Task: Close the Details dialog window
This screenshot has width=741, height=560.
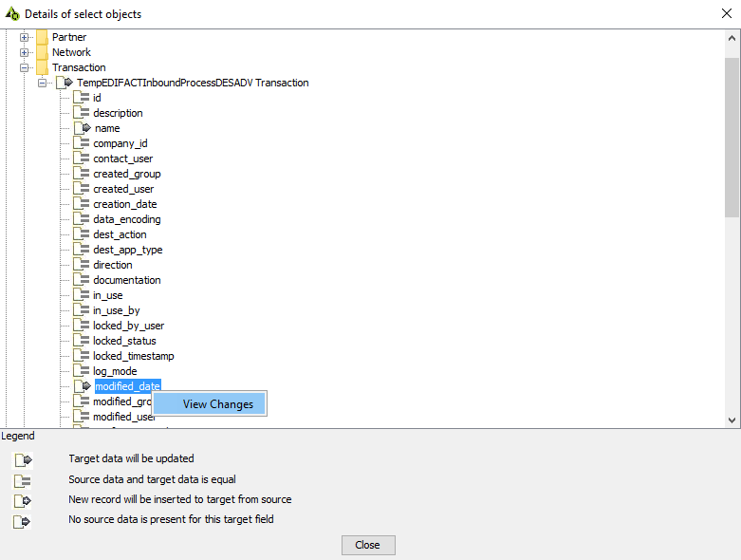Action: coord(726,14)
